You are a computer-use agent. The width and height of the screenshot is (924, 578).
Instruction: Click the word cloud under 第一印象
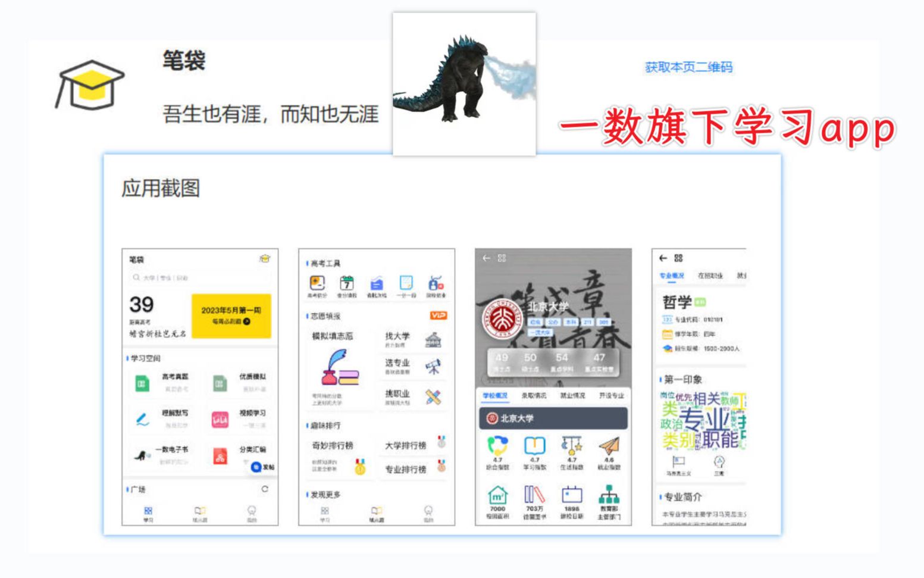pos(703,420)
